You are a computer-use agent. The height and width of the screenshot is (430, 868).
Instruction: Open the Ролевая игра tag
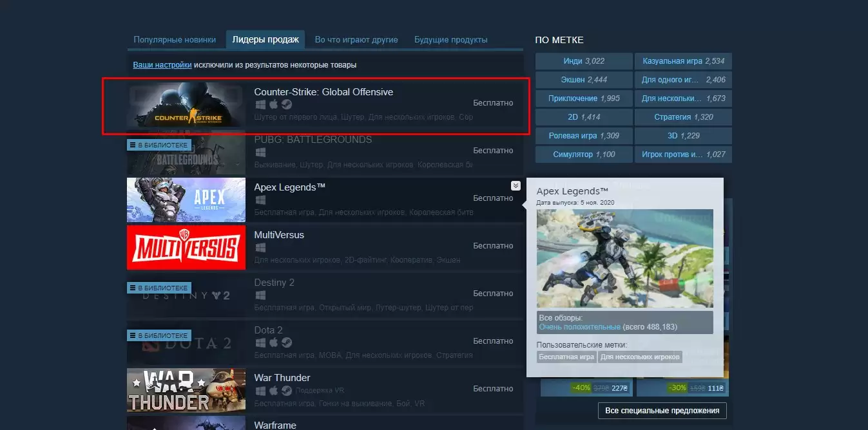[584, 136]
